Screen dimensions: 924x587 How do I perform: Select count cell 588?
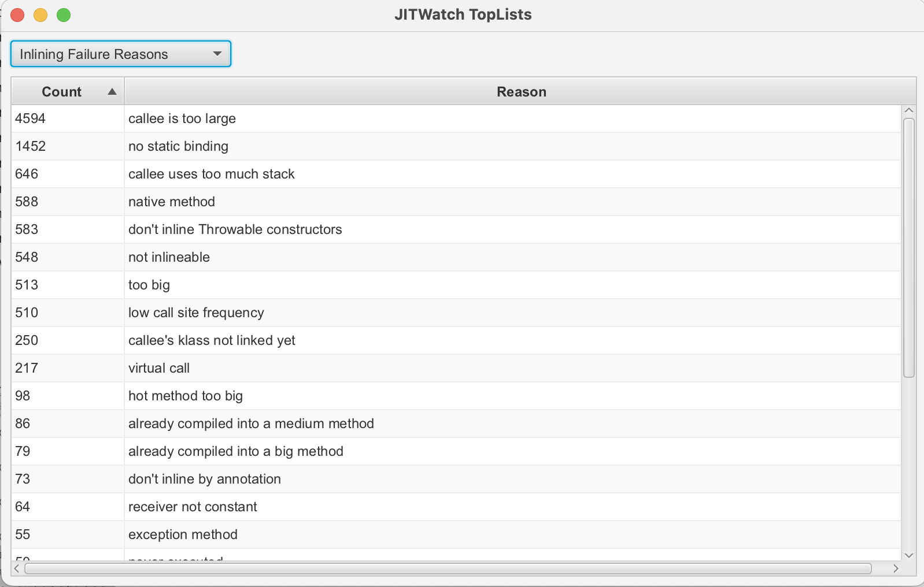coord(68,202)
